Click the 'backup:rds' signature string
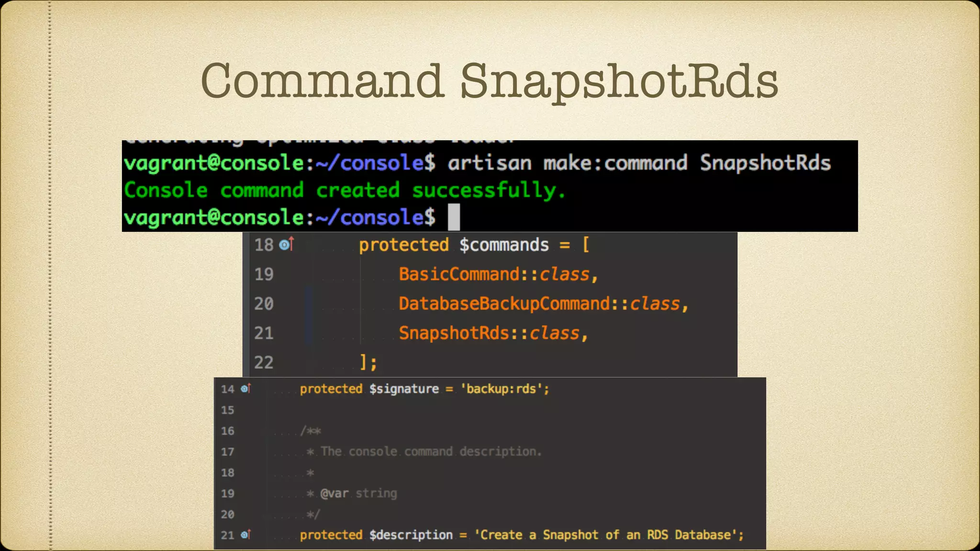Viewport: 980px width, 551px height. tap(501, 389)
